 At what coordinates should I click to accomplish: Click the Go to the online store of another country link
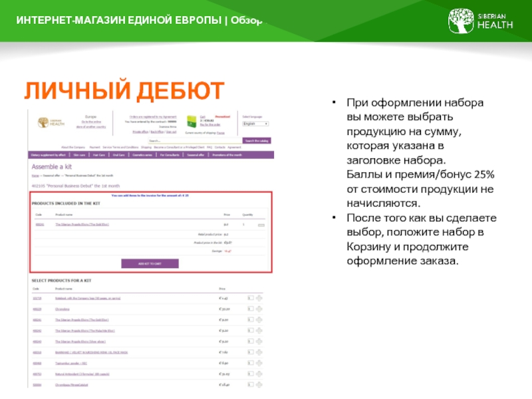[91, 124]
